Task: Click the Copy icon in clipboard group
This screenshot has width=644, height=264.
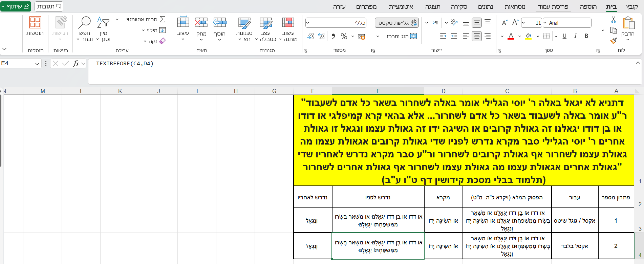Action: [613, 30]
